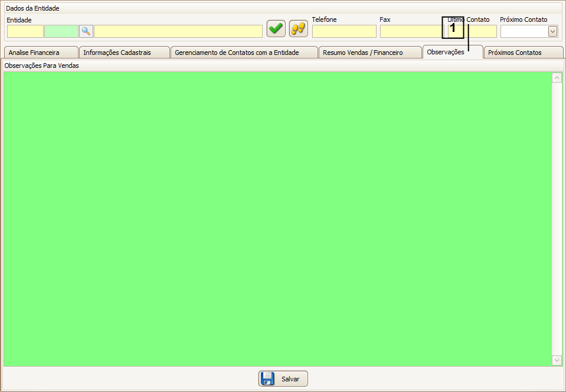Click inside the green Observações Para Vendas text area
The image size is (566, 392).
(x=277, y=218)
